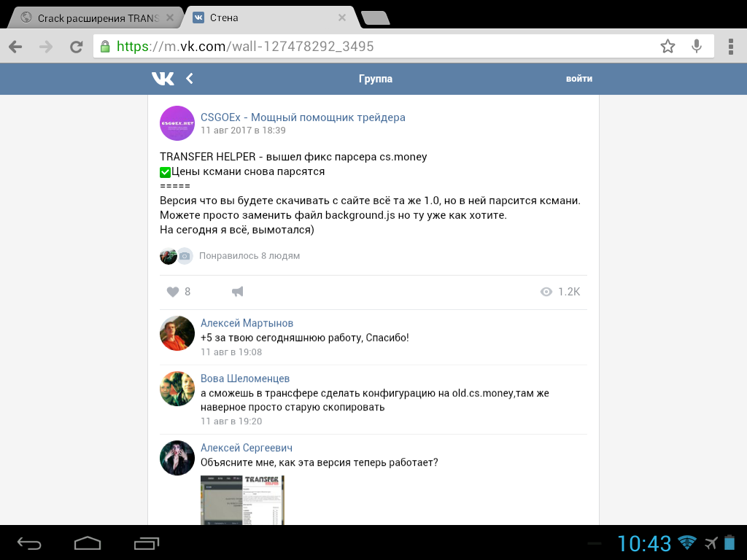Click the green HTTPS padlock icon
The image size is (747, 560).
[105, 46]
